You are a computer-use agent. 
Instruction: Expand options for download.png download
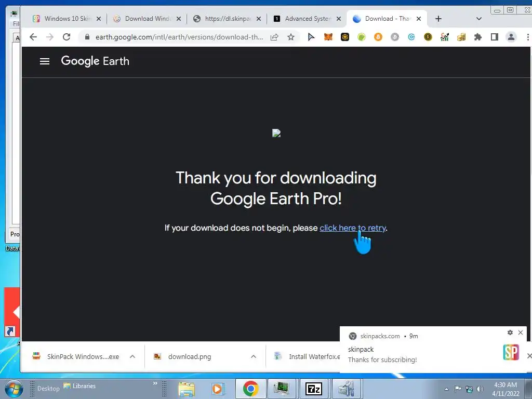tap(254, 356)
